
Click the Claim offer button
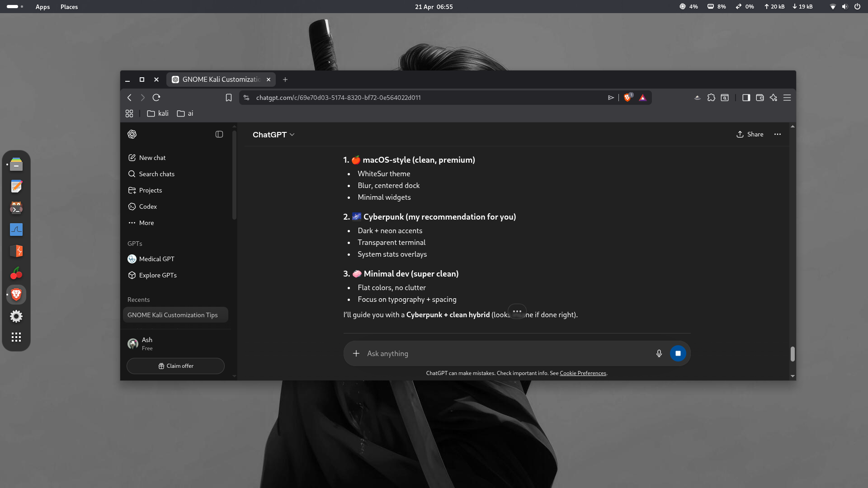coord(175,366)
